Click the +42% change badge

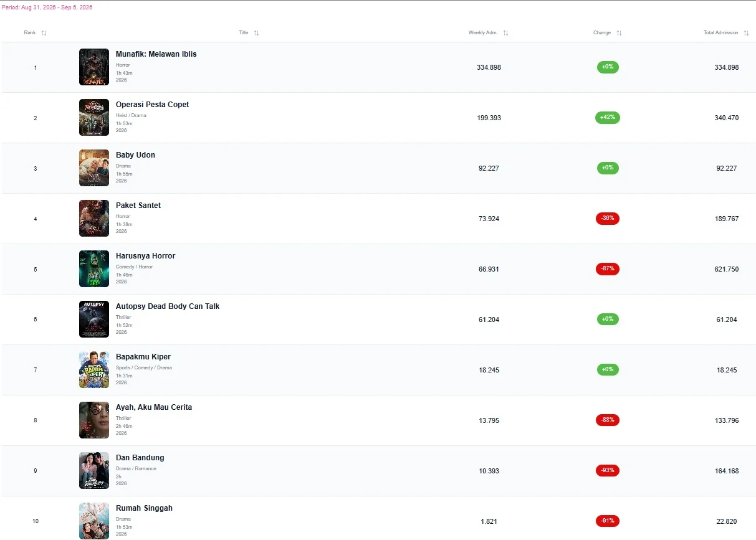(x=608, y=118)
